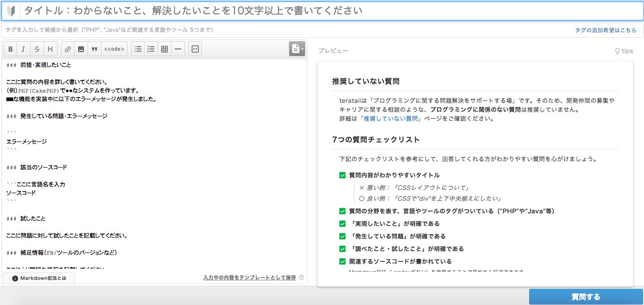Click the heading 7つの質問チェックリスト
The height and width of the screenshot is (305, 644).
pos(376,140)
